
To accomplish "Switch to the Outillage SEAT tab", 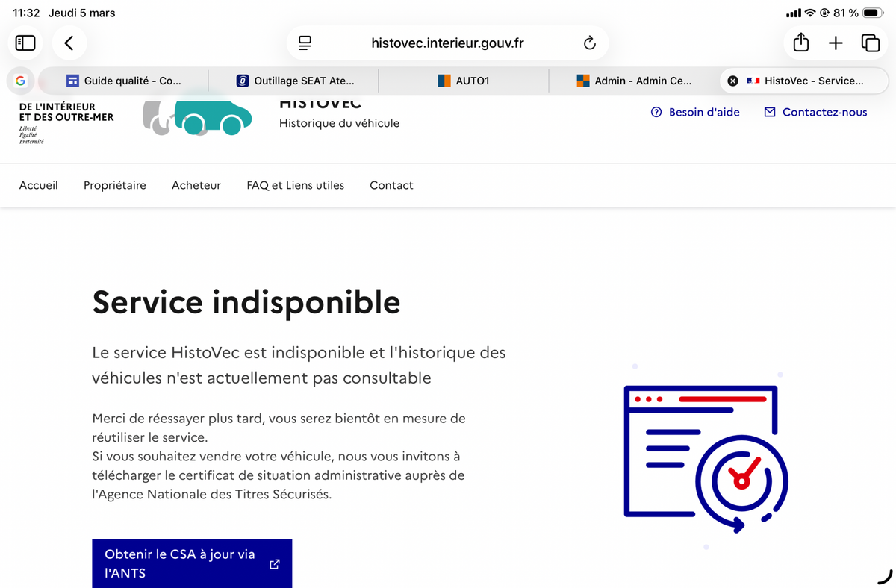I will point(294,81).
